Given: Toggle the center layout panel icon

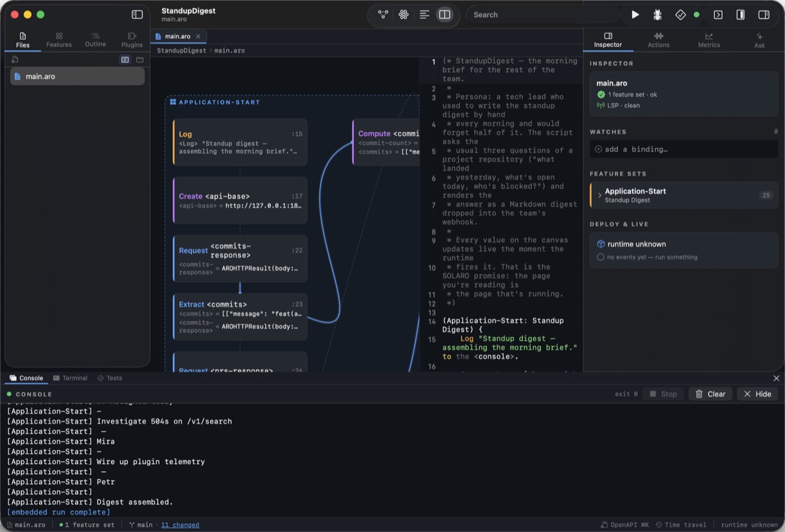Looking at the screenshot, I should pos(740,15).
